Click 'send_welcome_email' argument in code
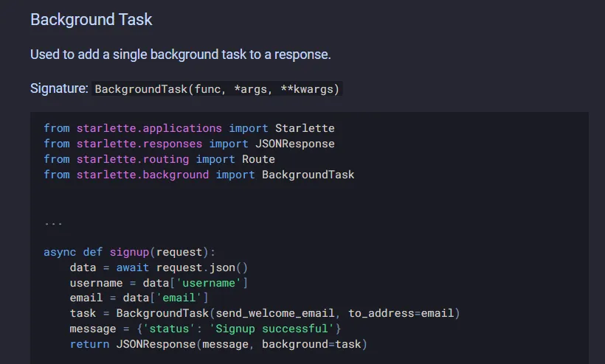Image resolution: width=605 pixels, height=364 pixels. (x=281, y=314)
